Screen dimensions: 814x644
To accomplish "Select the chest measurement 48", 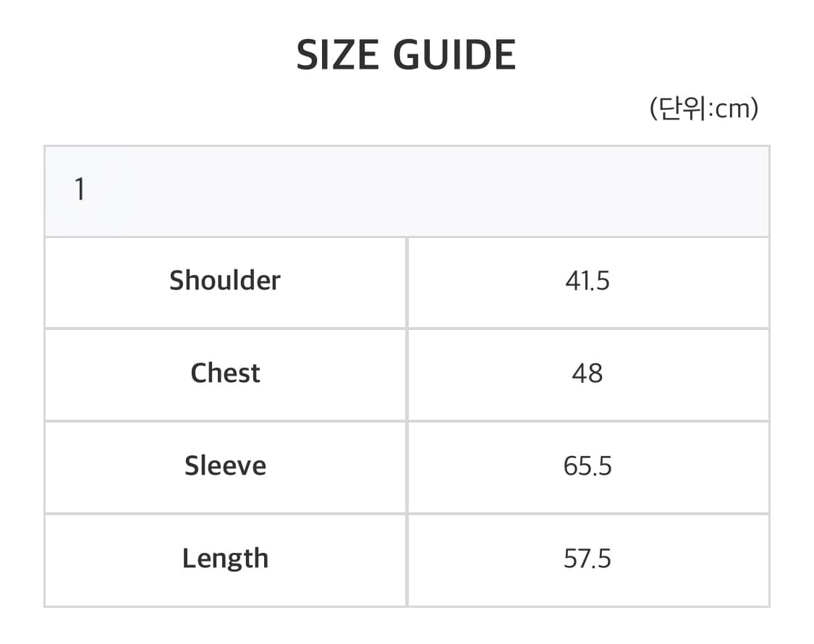I will (587, 373).
